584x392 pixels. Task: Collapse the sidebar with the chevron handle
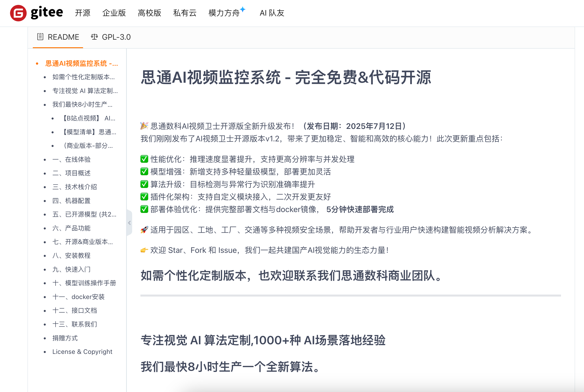129,223
